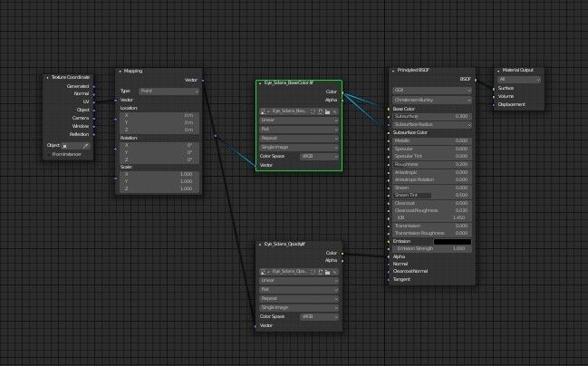Click Base Color input socket on Principled BSDF
Viewport: 588px width, 366px height.
click(389, 109)
